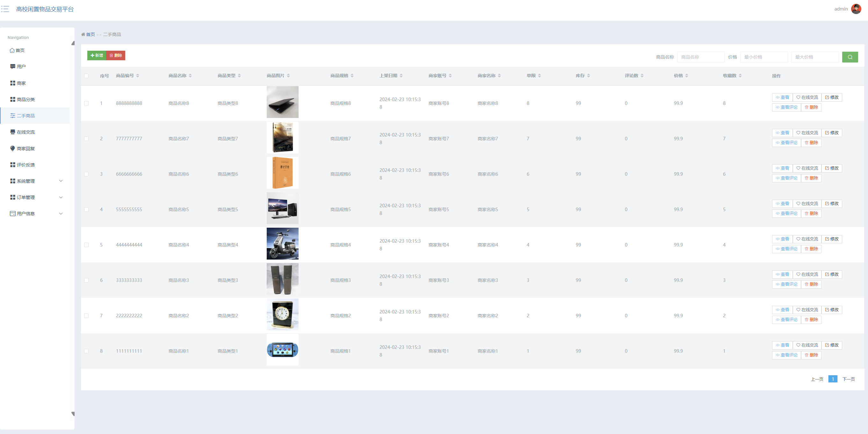Click 首页 house icon in sidebar

[x=12, y=50]
